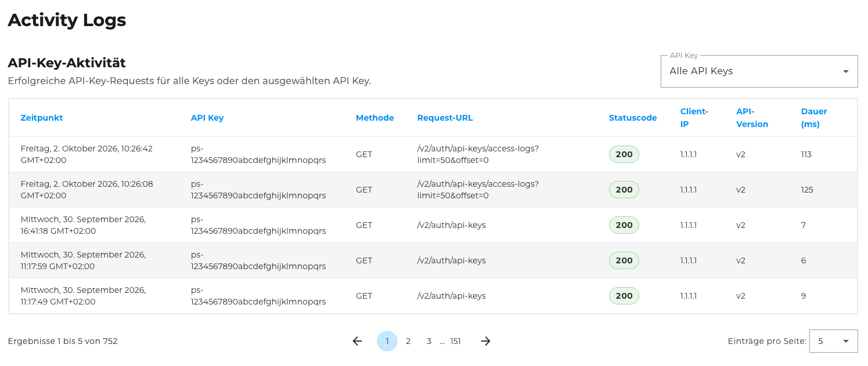Click duration value 125
The image size is (868, 366).
tap(807, 190)
